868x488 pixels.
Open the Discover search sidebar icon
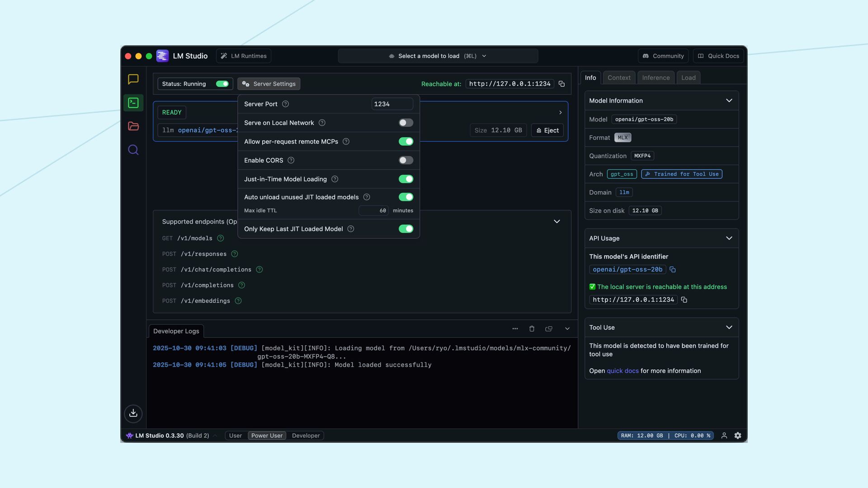click(133, 150)
